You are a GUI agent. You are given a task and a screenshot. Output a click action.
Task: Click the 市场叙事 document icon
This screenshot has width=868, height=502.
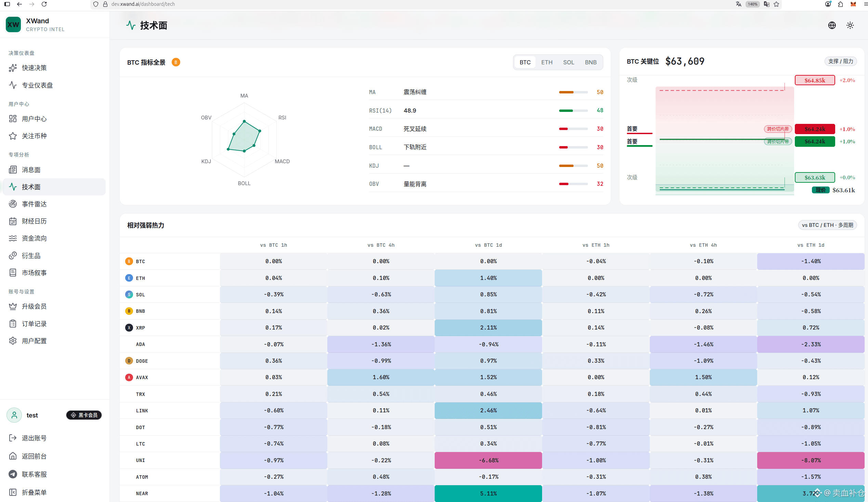click(x=13, y=273)
